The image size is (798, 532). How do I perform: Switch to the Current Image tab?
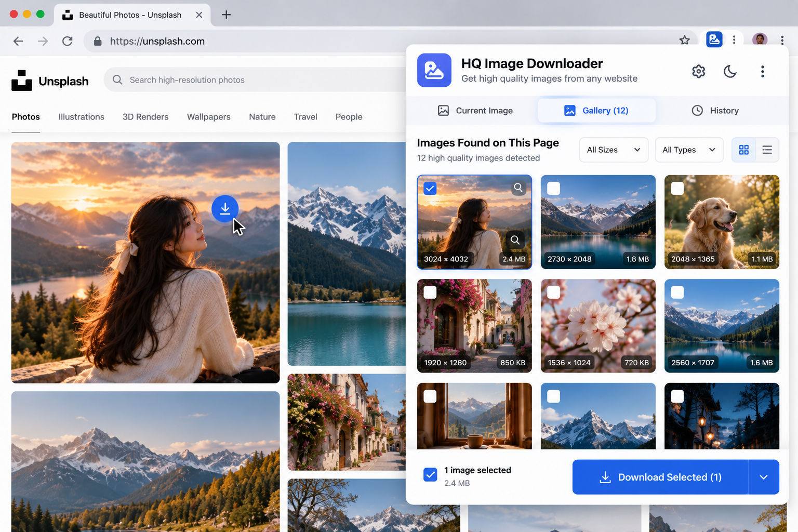(475, 110)
